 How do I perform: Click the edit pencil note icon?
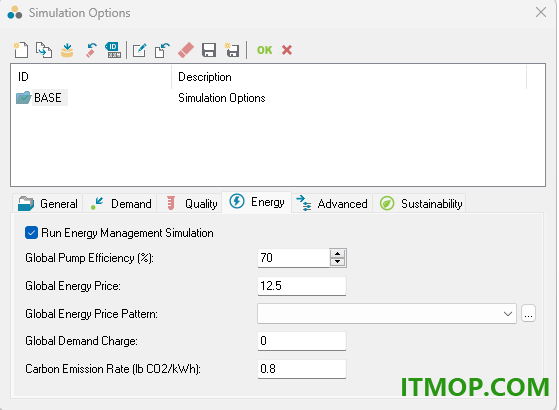(139, 50)
